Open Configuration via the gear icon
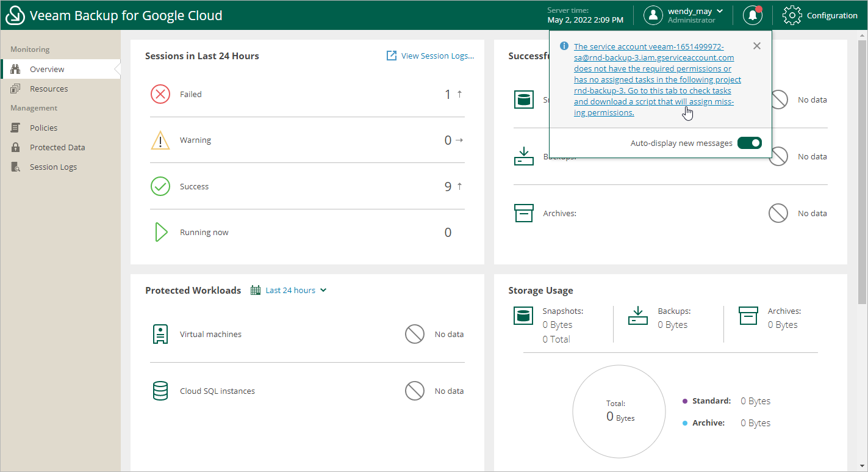 (x=792, y=15)
